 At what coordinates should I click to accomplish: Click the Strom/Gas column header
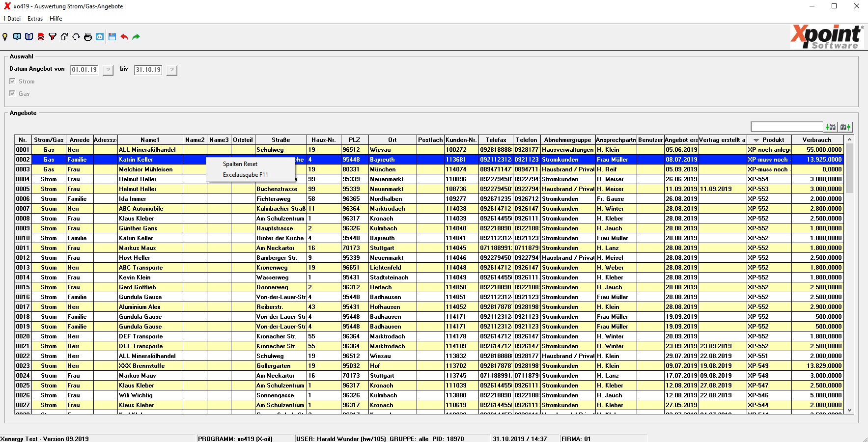tap(49, 140)
